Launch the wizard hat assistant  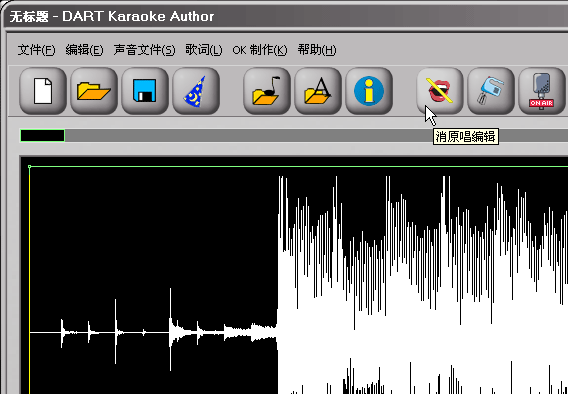(x=196, y=91)
